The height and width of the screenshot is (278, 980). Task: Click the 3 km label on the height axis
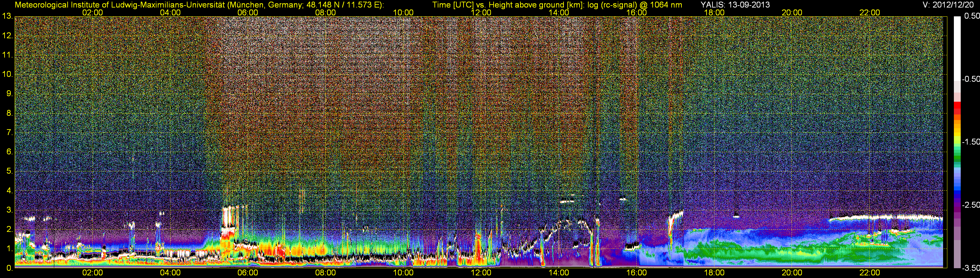point(9,210)
